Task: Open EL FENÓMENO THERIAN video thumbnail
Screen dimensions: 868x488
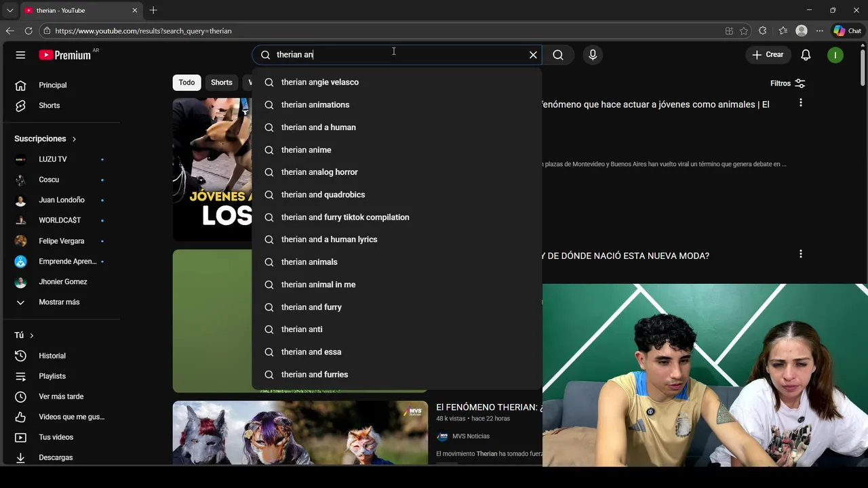Action: click(x=300, y=432)
